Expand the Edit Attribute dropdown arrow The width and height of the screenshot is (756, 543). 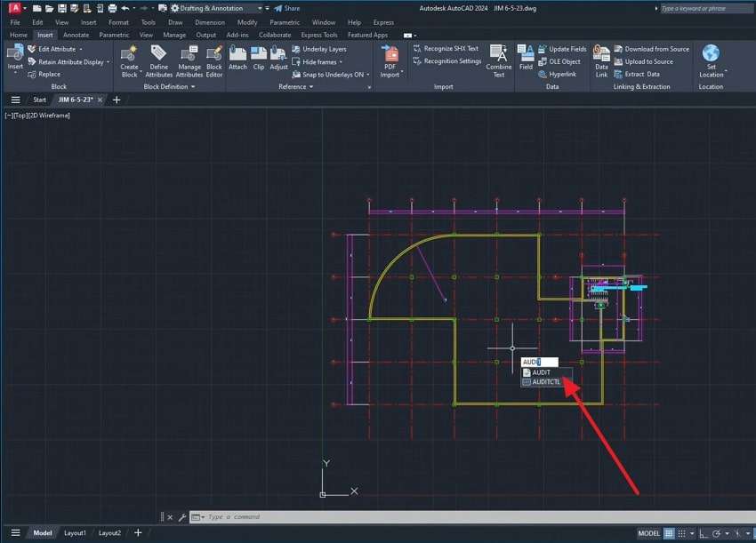(81, 49)
